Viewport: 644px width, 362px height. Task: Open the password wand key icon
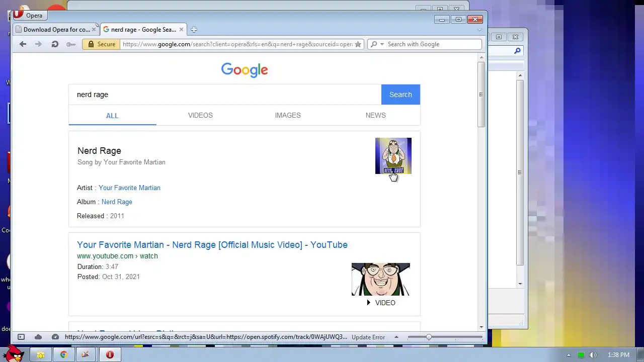click(71, 44)
